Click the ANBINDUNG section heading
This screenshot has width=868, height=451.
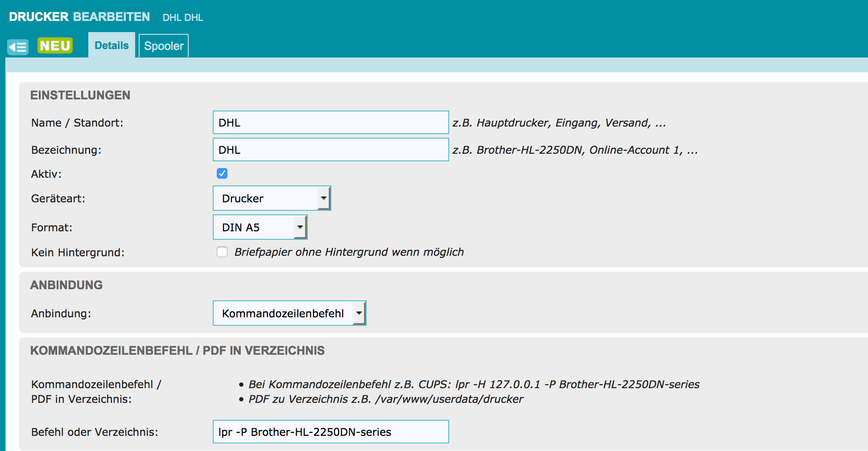point(66,285)
